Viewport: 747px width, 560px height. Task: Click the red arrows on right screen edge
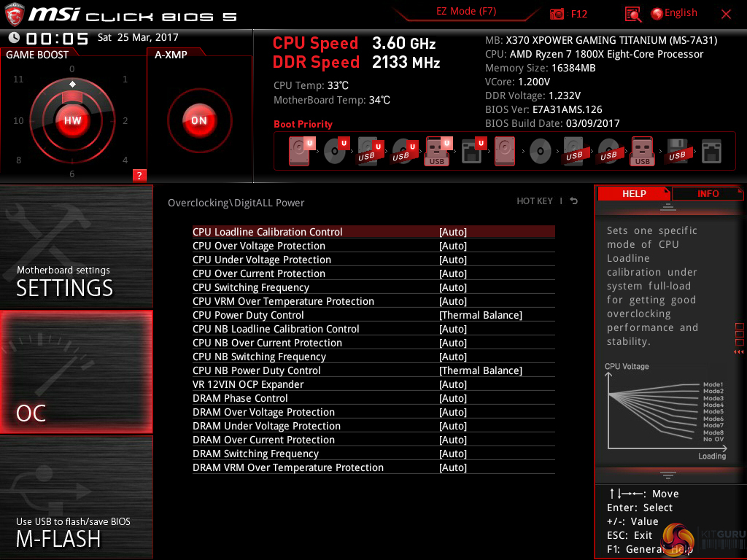pyautogui.click(x=738, y=352)
